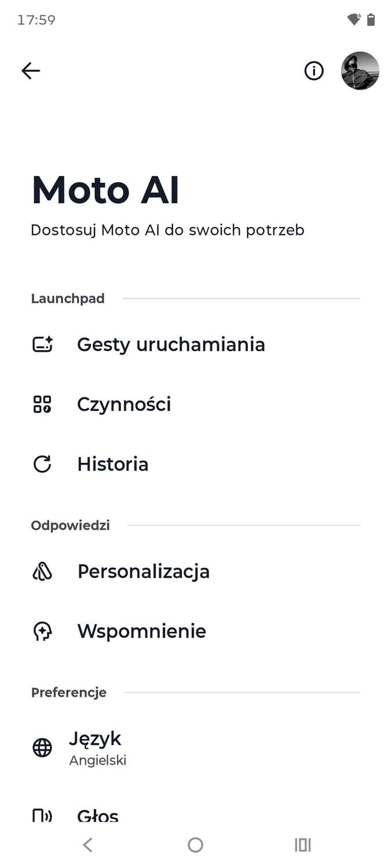Change the Język language setting
This screenshot has width=391, height=868.
coord(97,747)
